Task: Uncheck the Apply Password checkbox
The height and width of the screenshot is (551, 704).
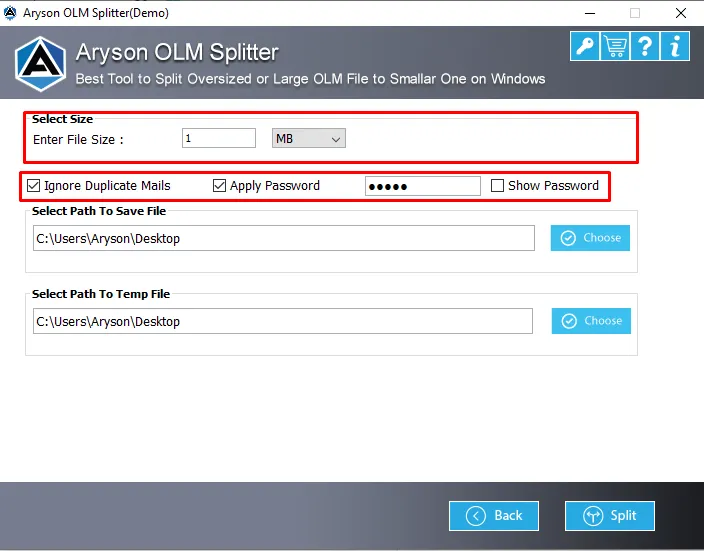Action: (219, 185)
